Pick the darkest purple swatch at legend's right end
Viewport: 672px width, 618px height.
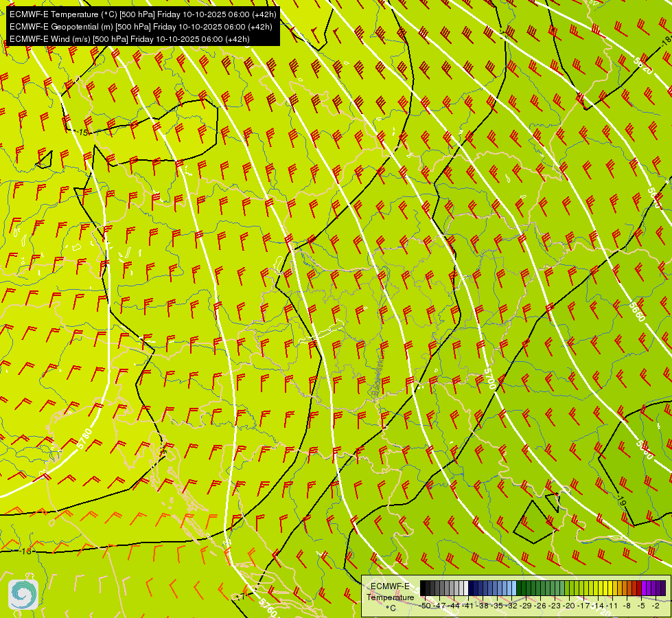coord(664,588)
